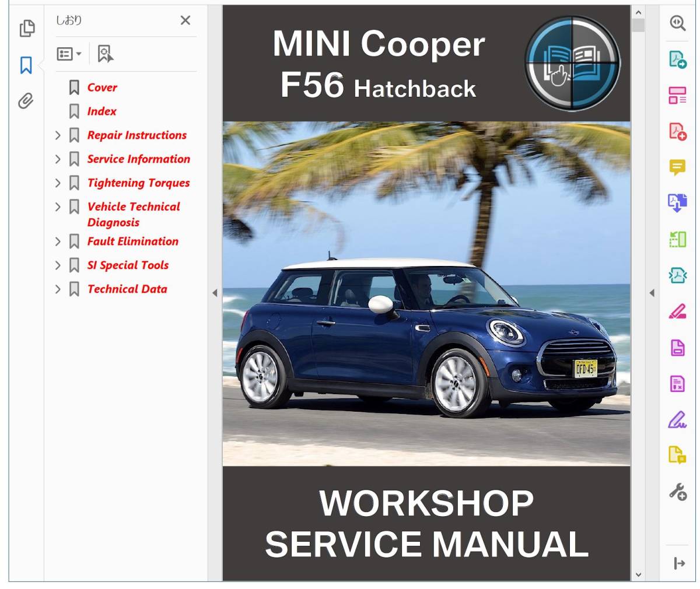Image resolution: width=700 pixels, height=589 pixels.
Task: Click the bookmark icon beside Cover
Action: (x=74, y=87)
